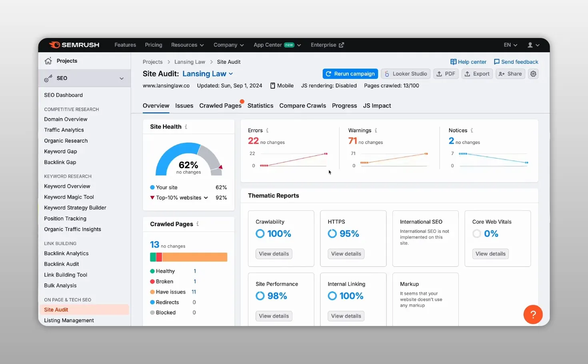
Task: Open Backlink Audit in sidebar
Action: 61,264
